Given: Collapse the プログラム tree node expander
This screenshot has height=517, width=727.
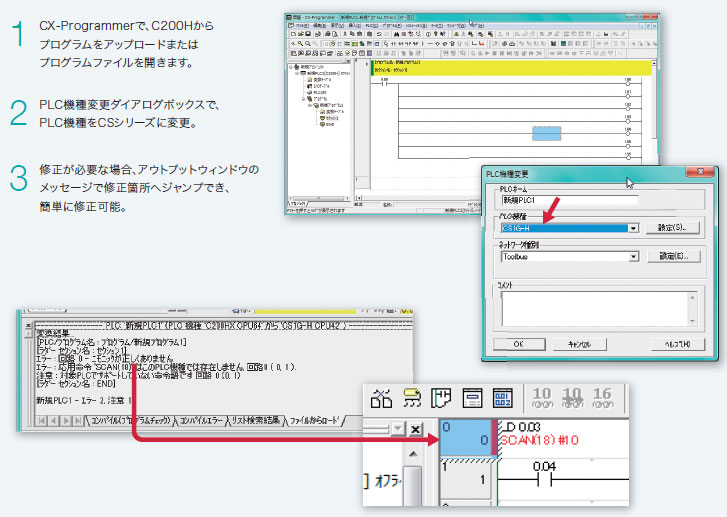Looking at the screenshot, I should (303, 99).
